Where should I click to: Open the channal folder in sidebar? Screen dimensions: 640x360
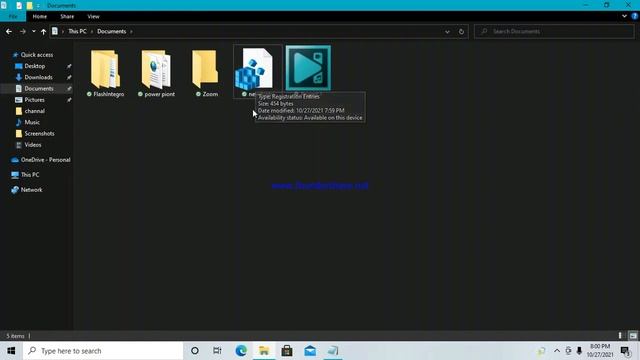point(35,111)
